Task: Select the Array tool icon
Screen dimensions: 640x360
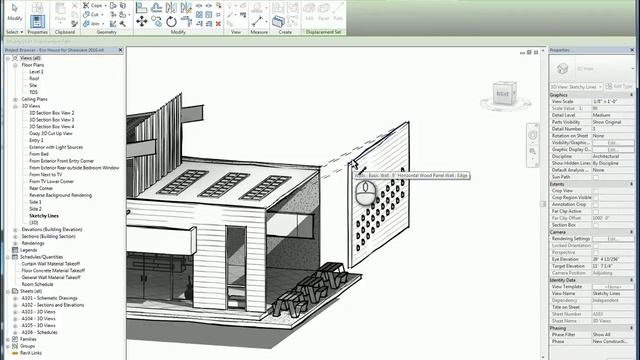Action: point(199,15)
